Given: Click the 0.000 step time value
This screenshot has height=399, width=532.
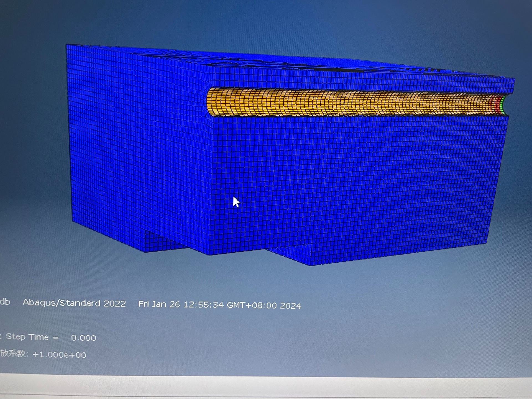Looking at the screenshot, I should (x=83, y=338).
